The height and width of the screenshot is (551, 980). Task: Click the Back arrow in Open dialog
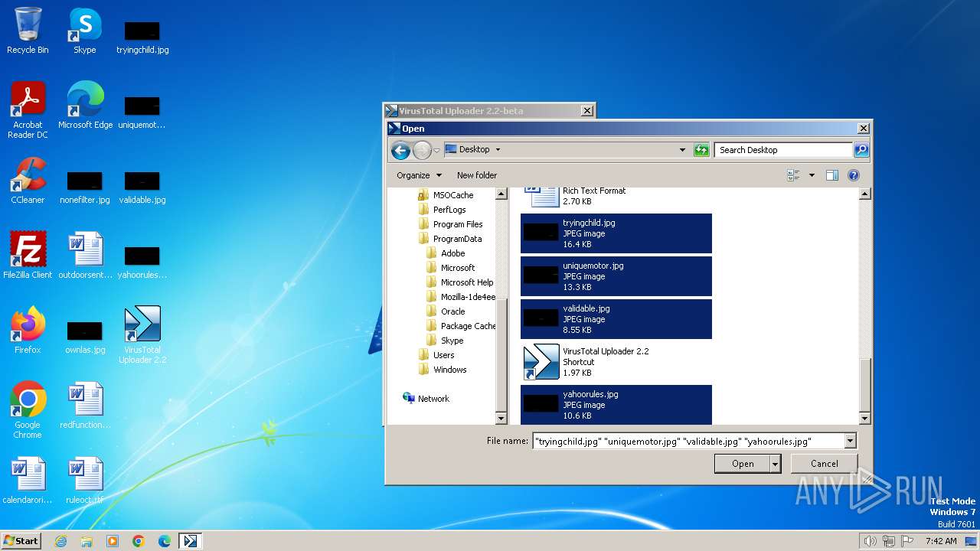tap(400, 150)
